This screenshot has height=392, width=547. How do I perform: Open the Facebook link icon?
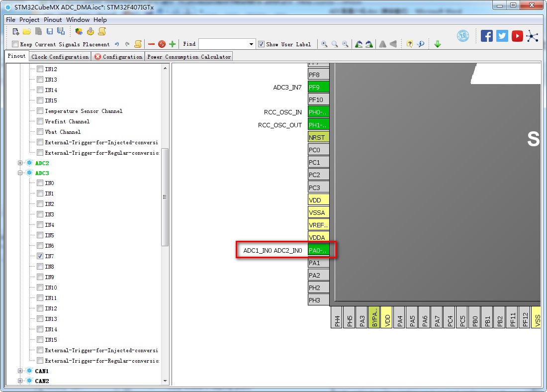(x=487, y=36)
